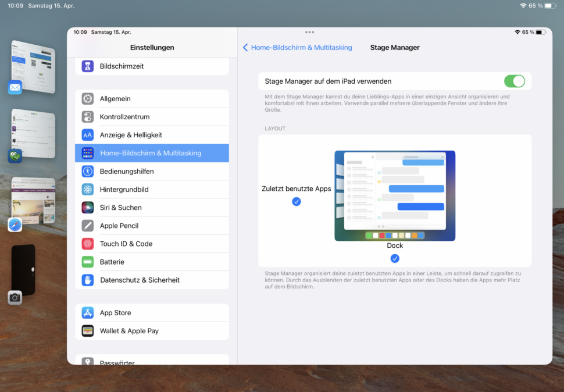
Task: Open Allgemein settings
Action: pyautogui.click(x=152, y=98)
